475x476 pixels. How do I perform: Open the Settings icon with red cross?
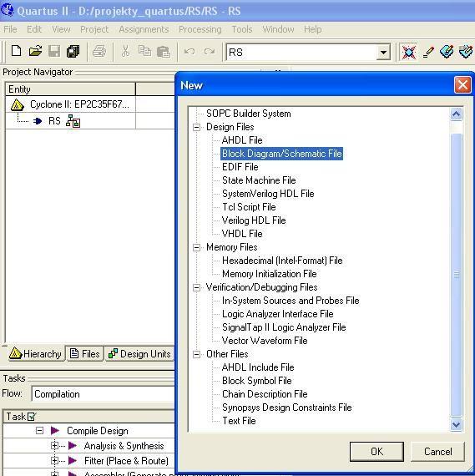coord(408,52)
